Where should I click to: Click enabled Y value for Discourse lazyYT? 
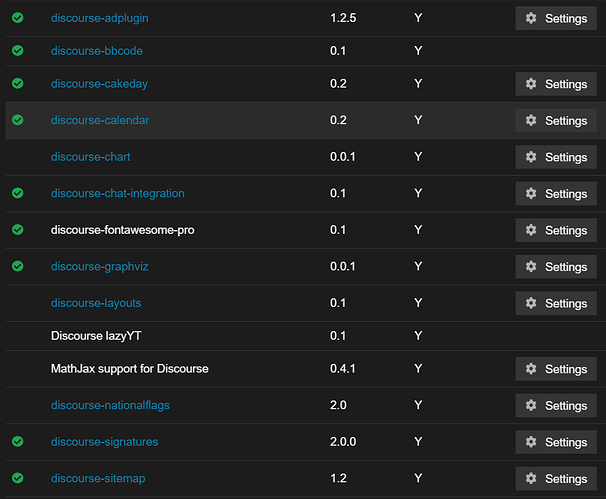pos(418,336)
